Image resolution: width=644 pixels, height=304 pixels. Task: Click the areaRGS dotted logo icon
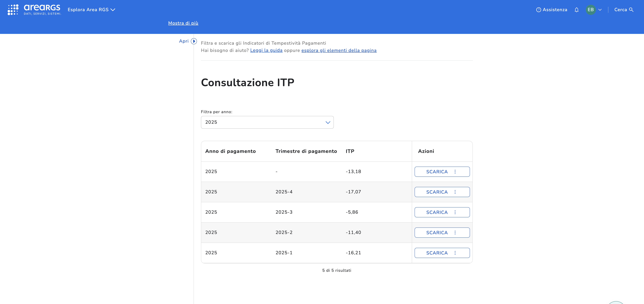click(13, 10)
